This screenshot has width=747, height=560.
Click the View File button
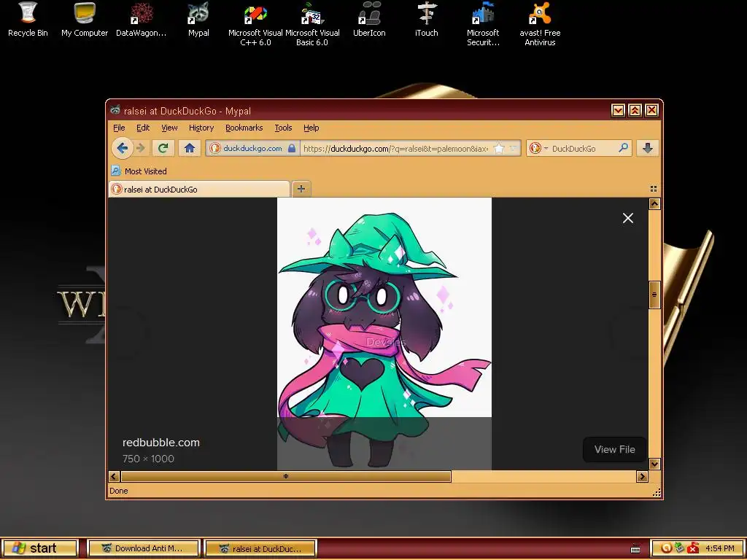[x=614, y=449]
